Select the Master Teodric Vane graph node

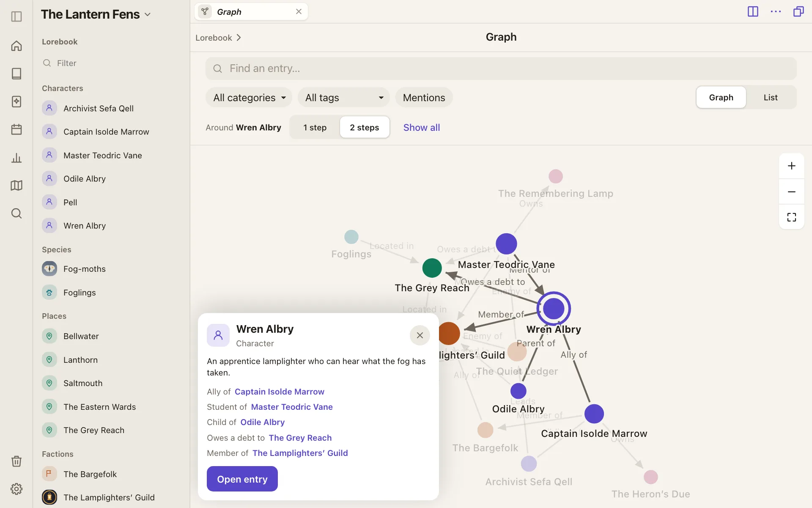506,244
